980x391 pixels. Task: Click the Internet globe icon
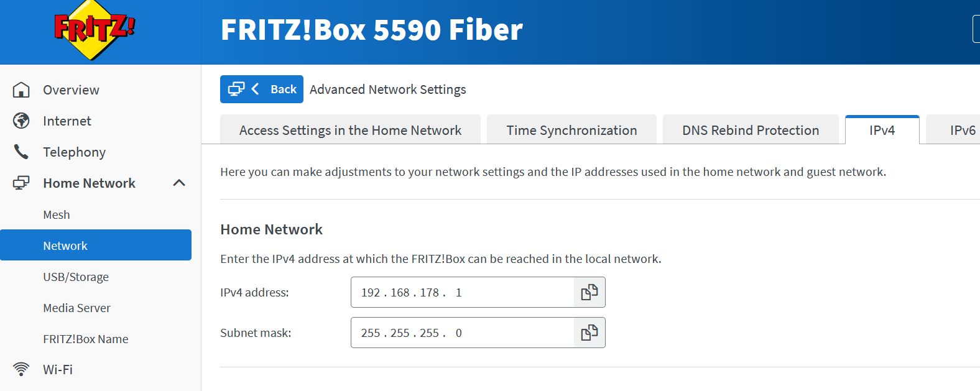[21, 121]
